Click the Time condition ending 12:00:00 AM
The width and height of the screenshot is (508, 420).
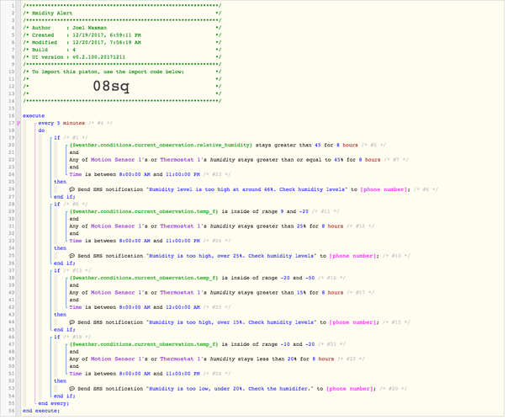click(135, 307)
